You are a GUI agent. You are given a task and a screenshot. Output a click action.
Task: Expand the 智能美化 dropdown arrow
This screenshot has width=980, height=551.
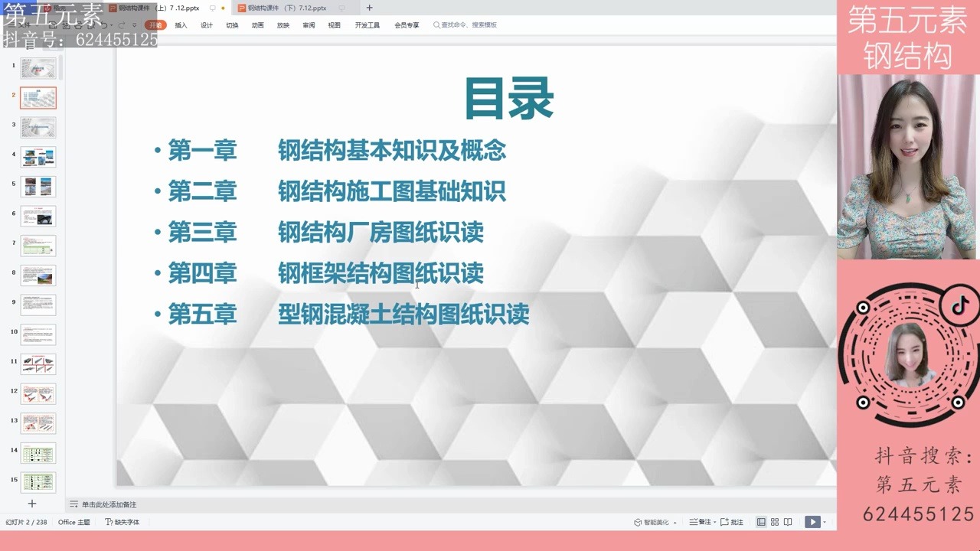coord(675,522)
